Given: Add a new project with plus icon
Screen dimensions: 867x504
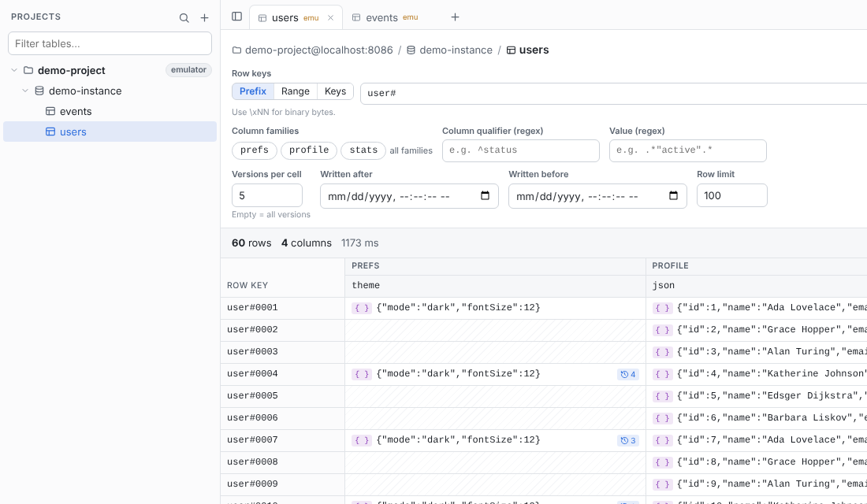Looking at the screenshot, I should 205,17.
